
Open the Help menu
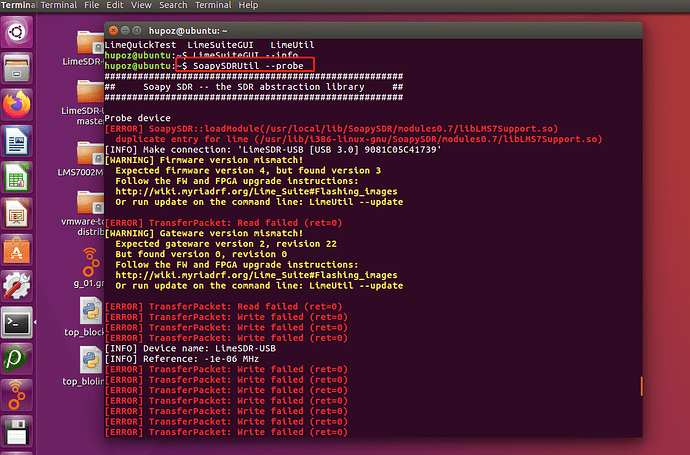coord(248,5)
